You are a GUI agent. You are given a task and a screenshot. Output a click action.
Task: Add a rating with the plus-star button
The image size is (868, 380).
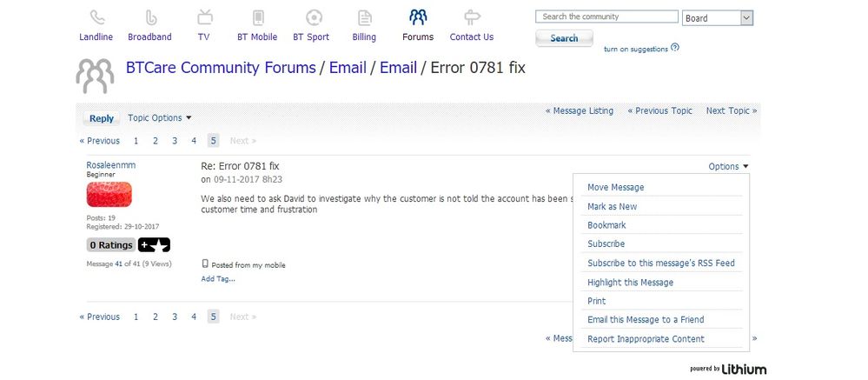154,245
